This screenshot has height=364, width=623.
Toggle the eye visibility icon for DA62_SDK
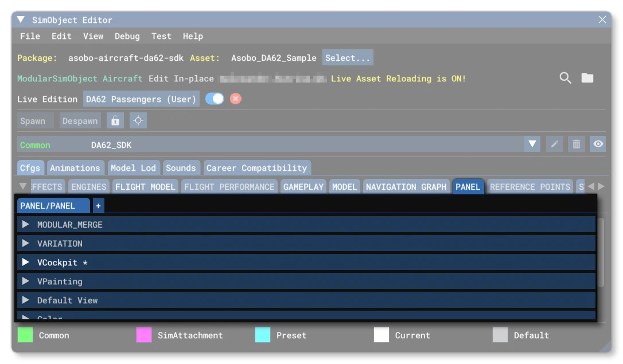598,144
